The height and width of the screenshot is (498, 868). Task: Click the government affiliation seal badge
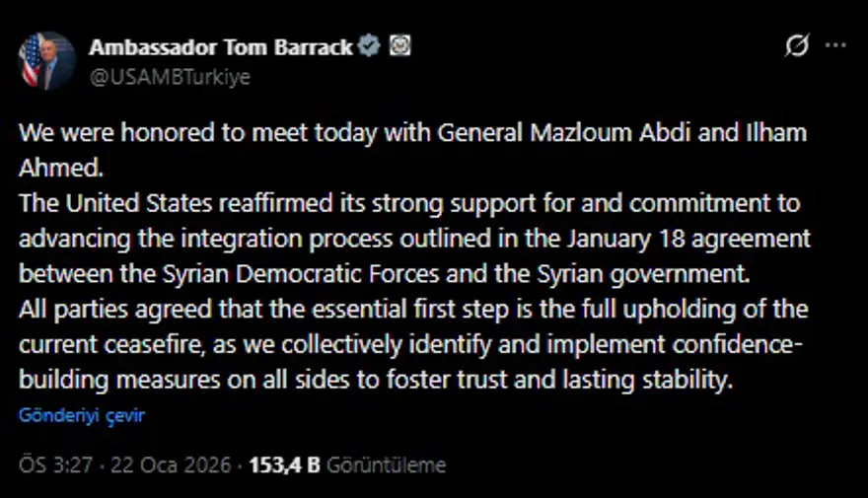tap(398, 46)
